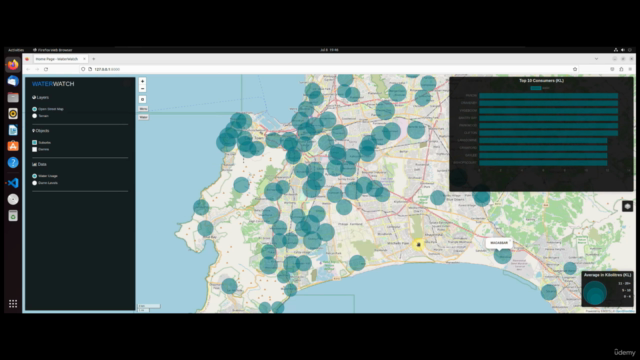Close the WaterWatch browser tab

tap(84, 59)
